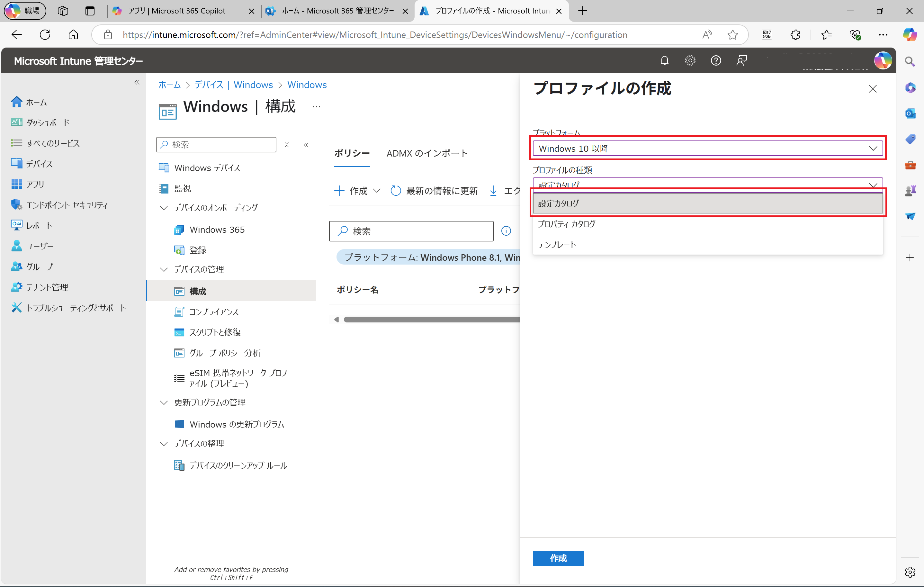Select テンプレート from the profile type list
924x587 pixels.
click(557, 244)
